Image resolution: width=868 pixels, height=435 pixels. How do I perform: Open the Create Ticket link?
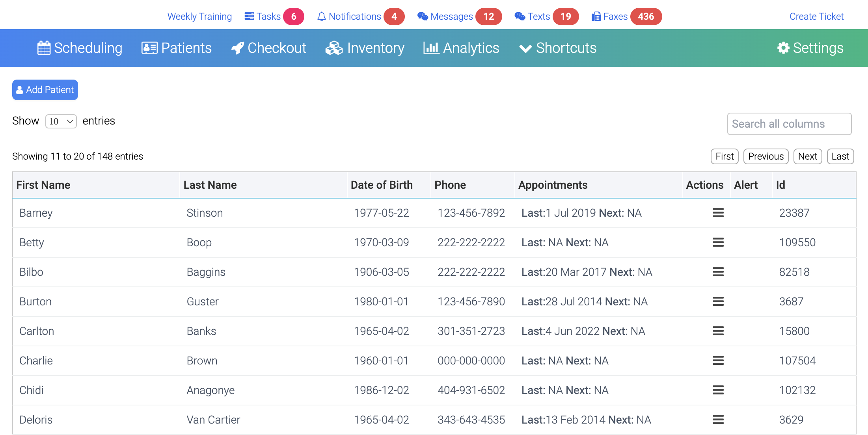tap(816, 16)
